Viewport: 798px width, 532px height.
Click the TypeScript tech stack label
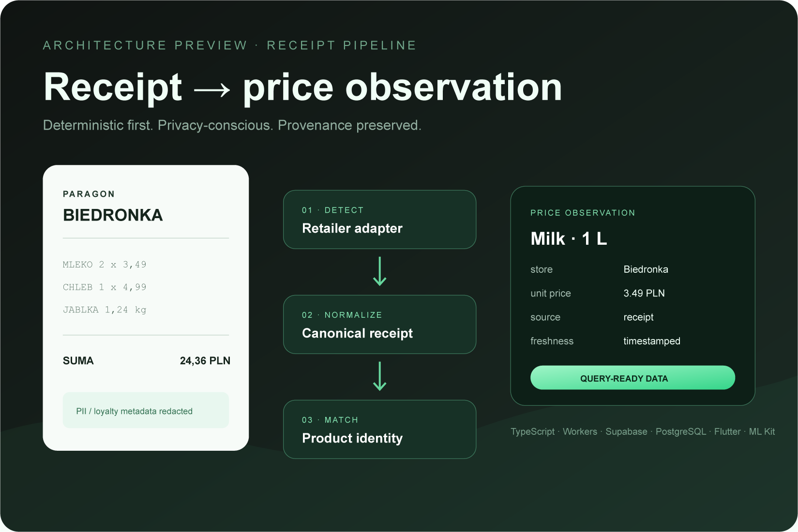coord(533,431)
